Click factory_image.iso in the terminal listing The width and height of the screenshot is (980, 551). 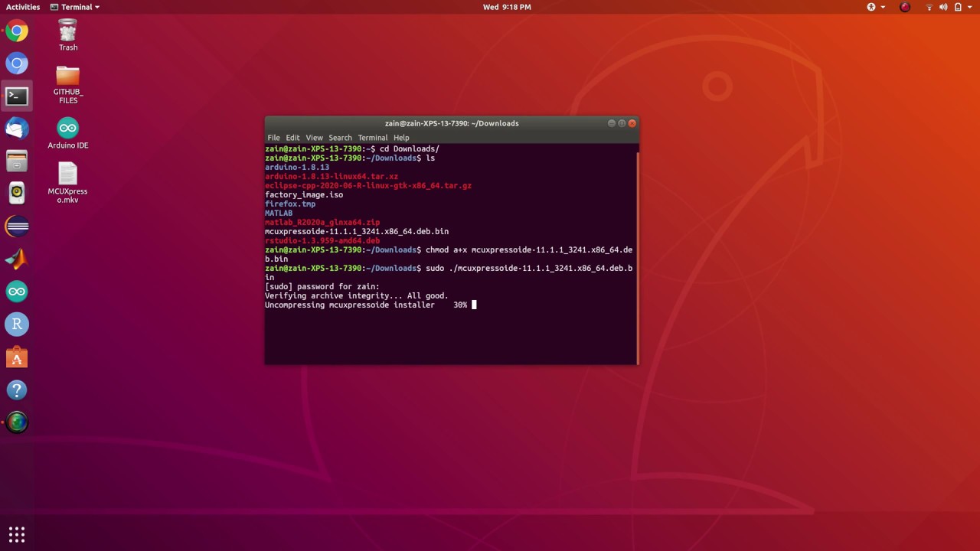coord(304,194)
